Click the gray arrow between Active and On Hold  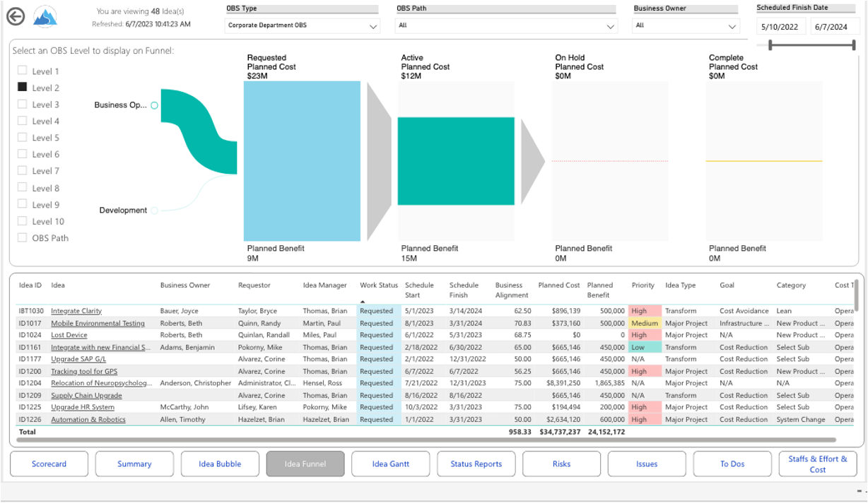click(x=532, y=161)
